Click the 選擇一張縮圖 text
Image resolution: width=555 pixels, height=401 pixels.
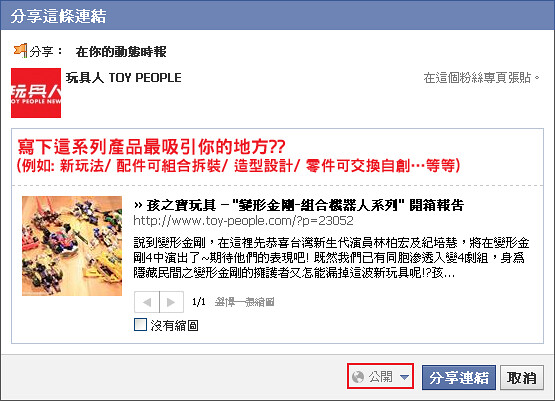(x=245, y=302)
